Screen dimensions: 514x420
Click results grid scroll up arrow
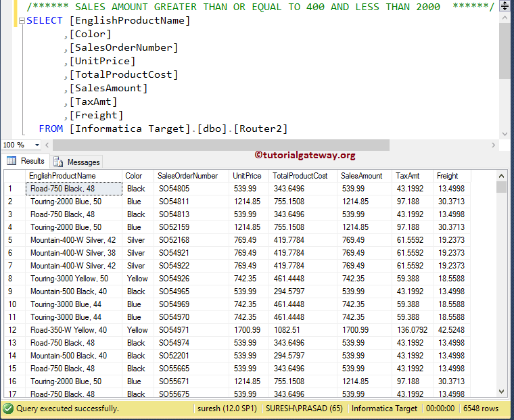coord(501,176)
